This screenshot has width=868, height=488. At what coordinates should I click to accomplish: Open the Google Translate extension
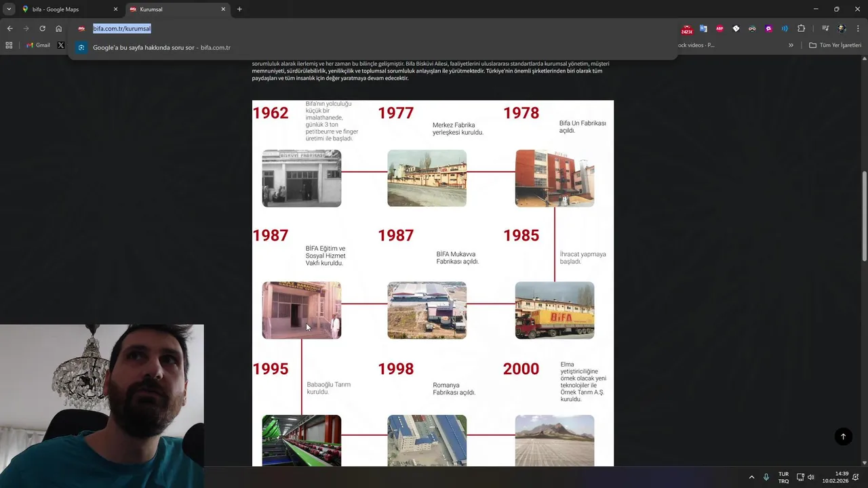point(703,28)
